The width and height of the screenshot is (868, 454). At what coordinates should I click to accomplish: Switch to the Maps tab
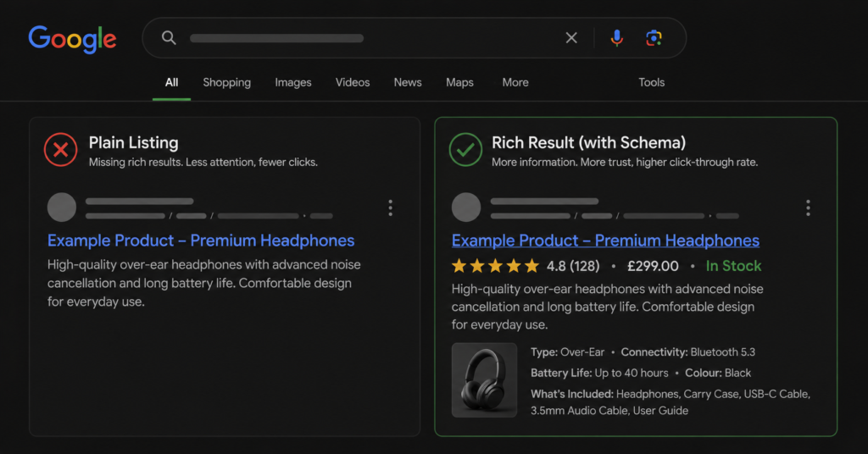(460, 82)
